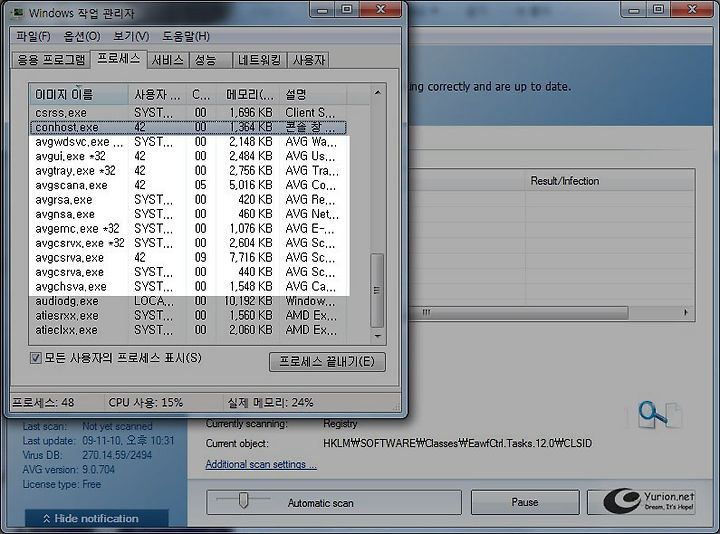Click 프로세스 끝내기(E) button
Screen dimensions: 720x534
(327, 362)
